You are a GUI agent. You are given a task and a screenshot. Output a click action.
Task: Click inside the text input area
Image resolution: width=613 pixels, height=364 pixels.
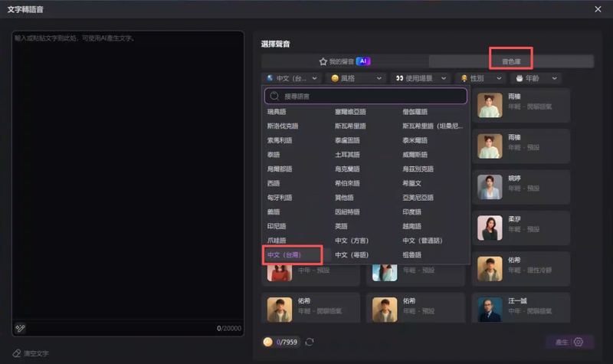click(128, 176)
